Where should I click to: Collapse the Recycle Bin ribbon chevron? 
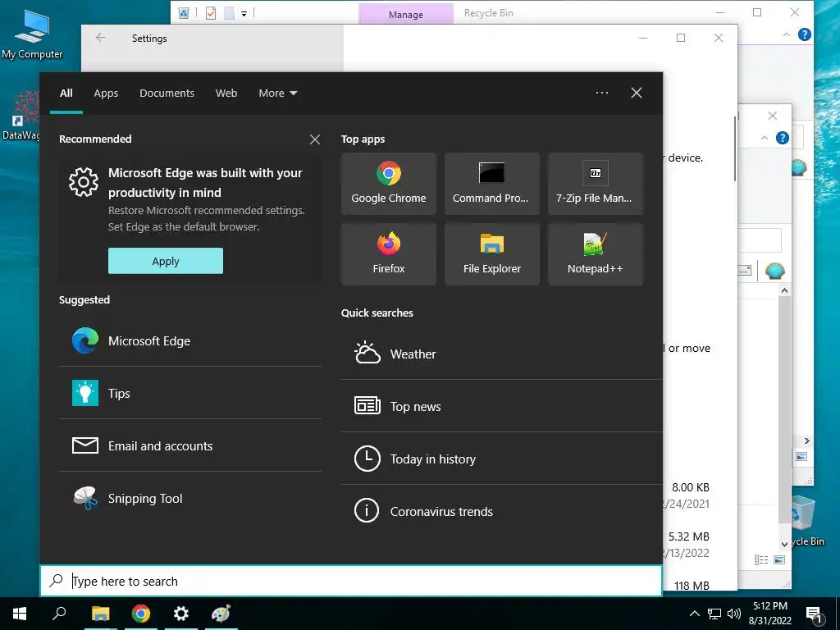[787, 34]
